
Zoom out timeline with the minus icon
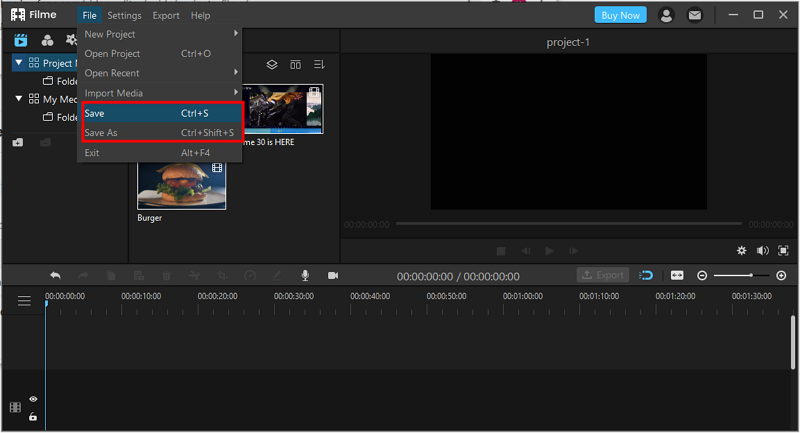click(702, 275)
